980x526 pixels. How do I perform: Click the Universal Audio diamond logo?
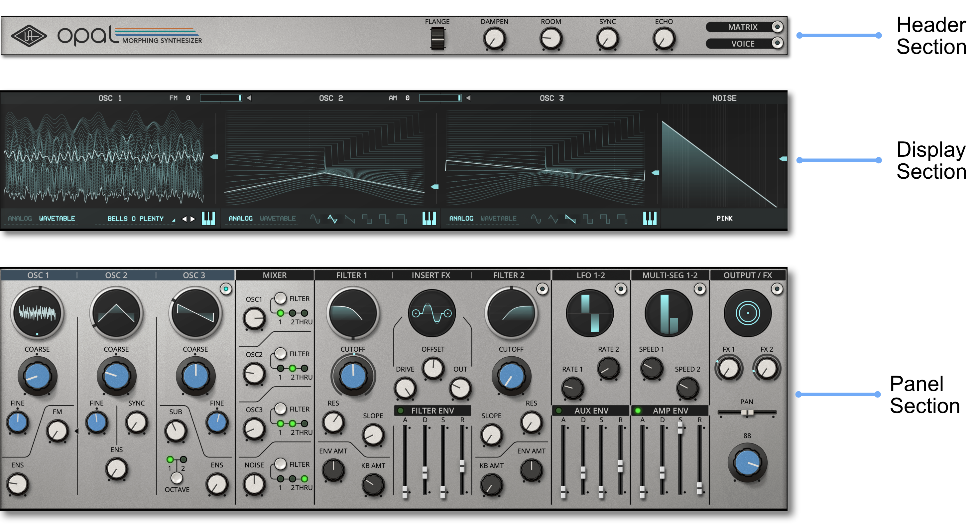[29, 36]
